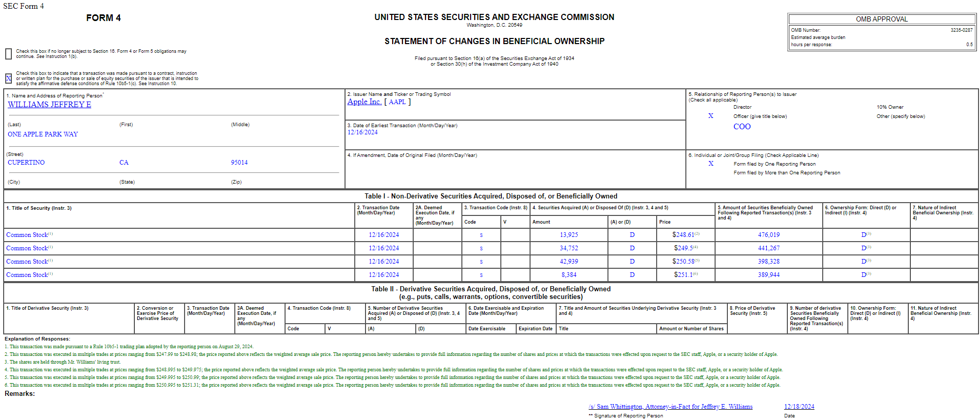
Task: Select the 34,752 amount cell
Action: point(568,248)
